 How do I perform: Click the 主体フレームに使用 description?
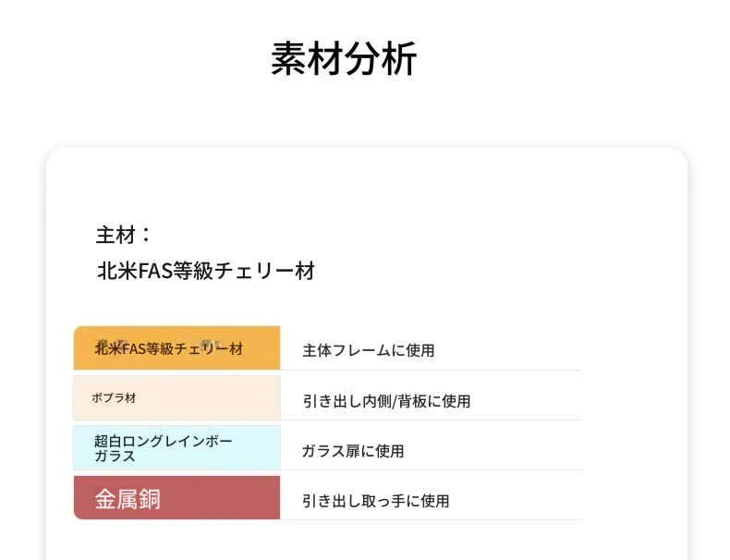tap(369, 350)
